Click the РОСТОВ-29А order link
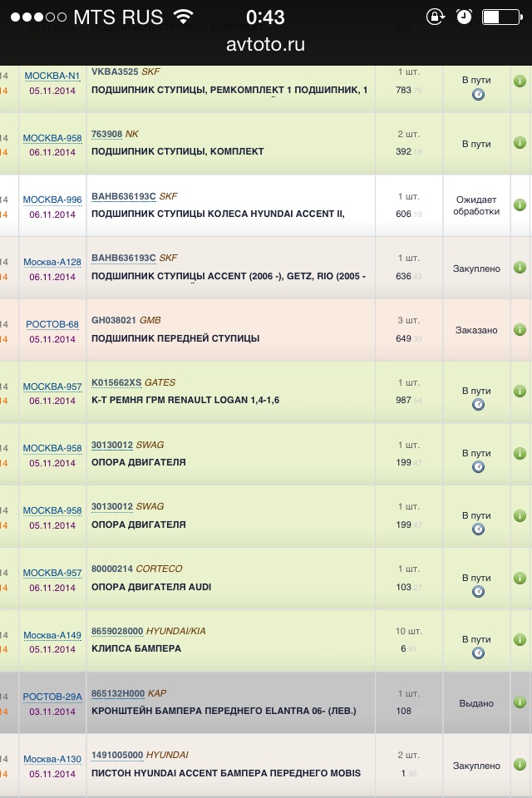The width and height of the screenshot is (532, 798). coord(52,697)
